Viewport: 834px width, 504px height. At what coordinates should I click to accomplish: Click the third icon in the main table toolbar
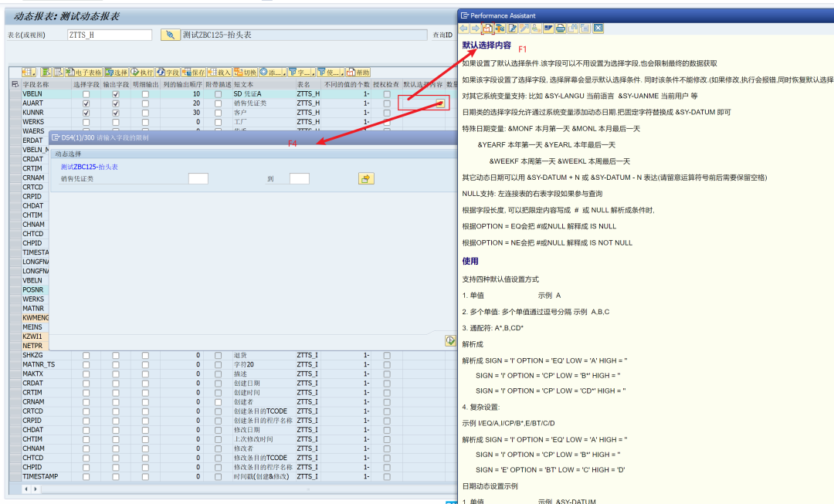coord(58,73)
